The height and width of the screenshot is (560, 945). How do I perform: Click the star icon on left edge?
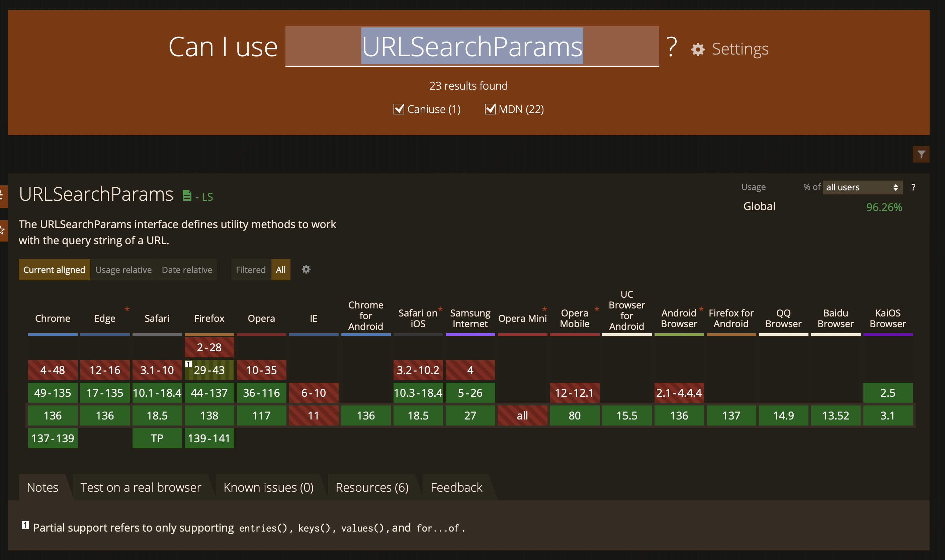click(x=2, y=229)
